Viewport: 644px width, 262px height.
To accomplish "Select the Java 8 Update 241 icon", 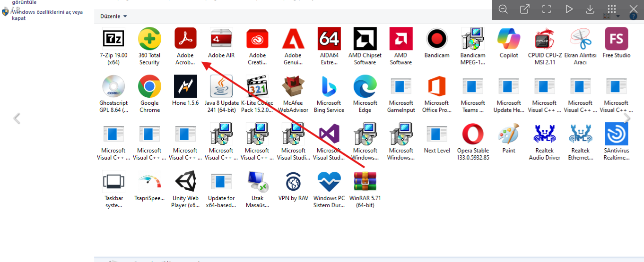I will click(221, 86).
